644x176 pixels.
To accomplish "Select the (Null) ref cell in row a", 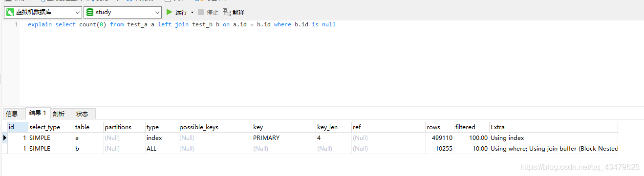I will click(x=388, y=138).
